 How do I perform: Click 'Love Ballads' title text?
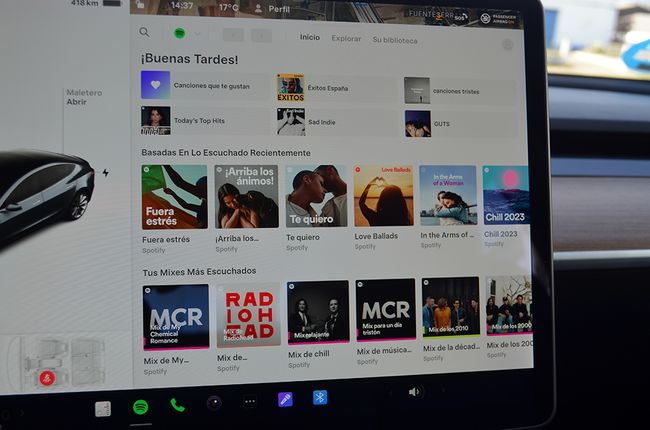click(x=376, y=236)
